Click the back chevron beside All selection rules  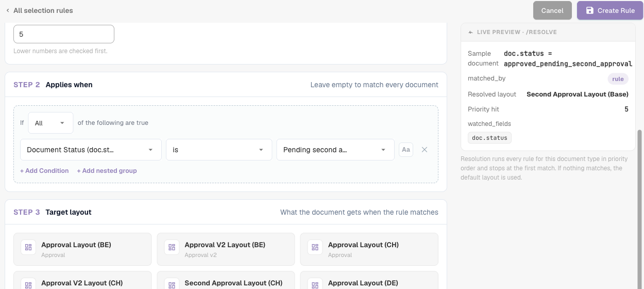pyautogui.click(x=8, y=10)
